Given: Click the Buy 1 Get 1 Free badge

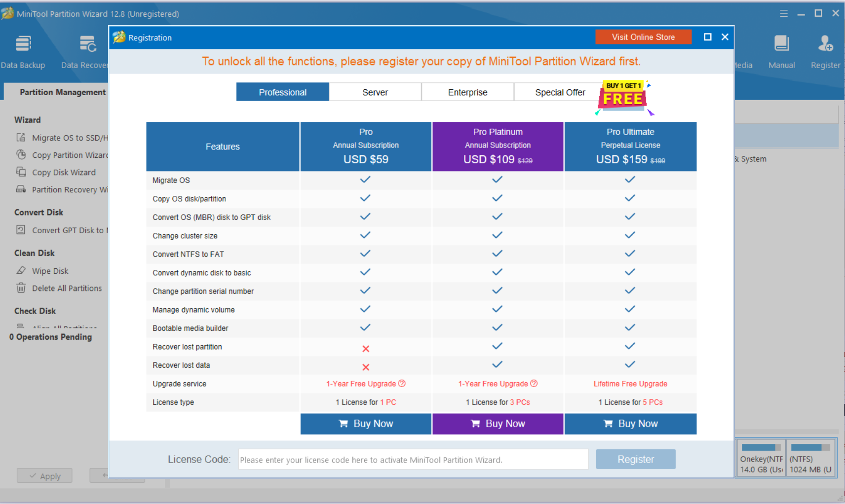Looking at the screenshot, I should coord(624,97).
